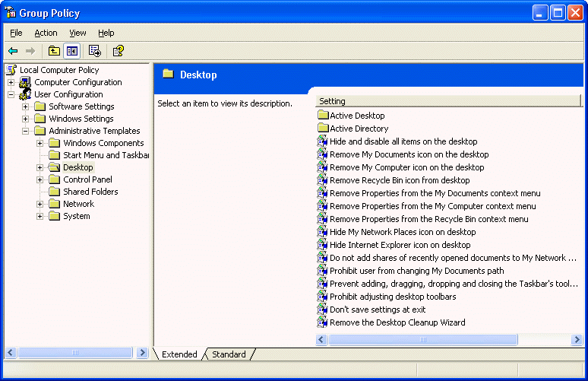Viewport: 588px width, 381px height.
Task: Click settings list scroll right arrow
Action: point(577,340)
